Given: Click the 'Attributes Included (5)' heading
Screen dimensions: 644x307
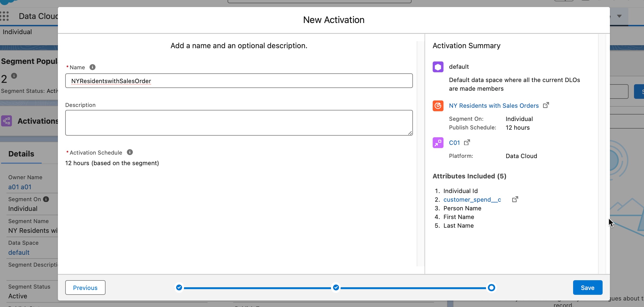Looking at the screenshot, I should [469, 176].
